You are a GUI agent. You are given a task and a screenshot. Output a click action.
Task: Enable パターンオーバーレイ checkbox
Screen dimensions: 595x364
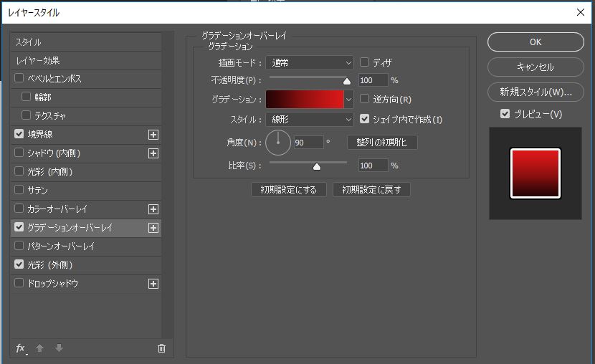pyautogui.click(x=19, y=245)
